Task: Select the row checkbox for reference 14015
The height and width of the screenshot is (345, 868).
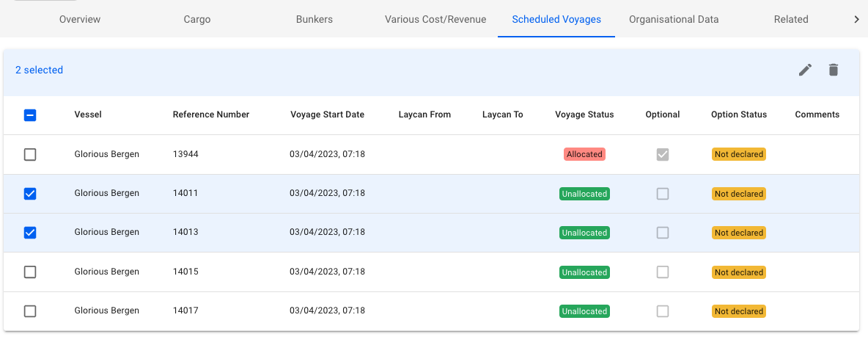Action: point(30,272)
